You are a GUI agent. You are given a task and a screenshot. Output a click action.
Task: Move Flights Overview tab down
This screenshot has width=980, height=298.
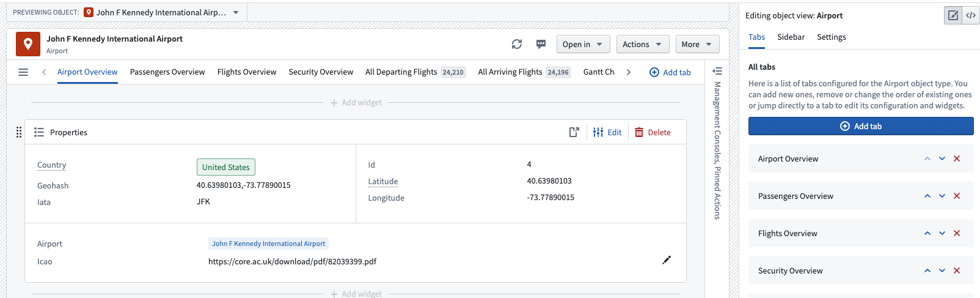coord(942,233)
